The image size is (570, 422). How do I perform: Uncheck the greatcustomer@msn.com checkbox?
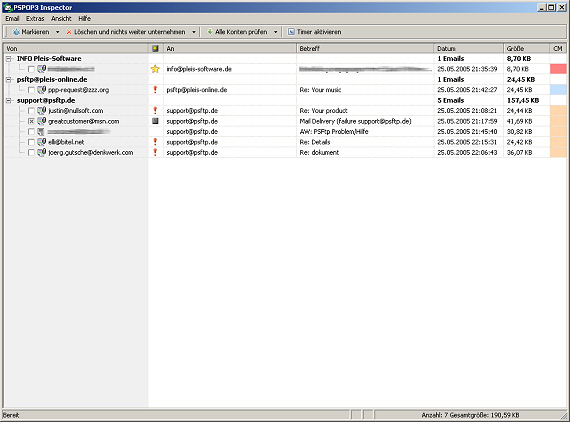[31, 121]
